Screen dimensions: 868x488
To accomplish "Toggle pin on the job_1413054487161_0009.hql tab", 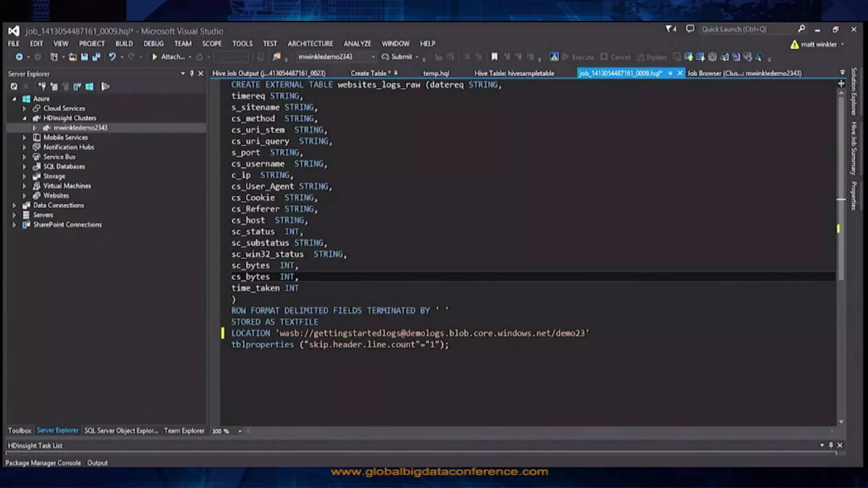I will pos(670,73).
